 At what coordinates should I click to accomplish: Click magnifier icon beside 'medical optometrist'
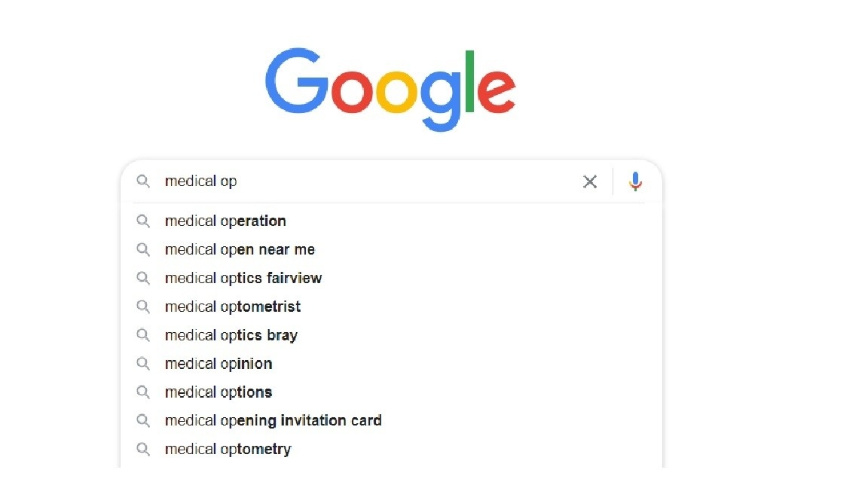[143, 307]
